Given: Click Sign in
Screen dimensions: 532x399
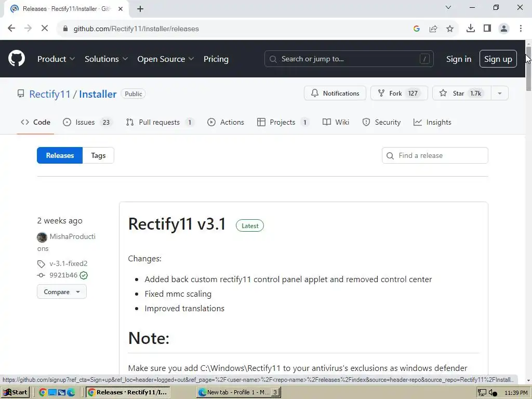Looking at the screenshot, I should click(x=458, y=59).
